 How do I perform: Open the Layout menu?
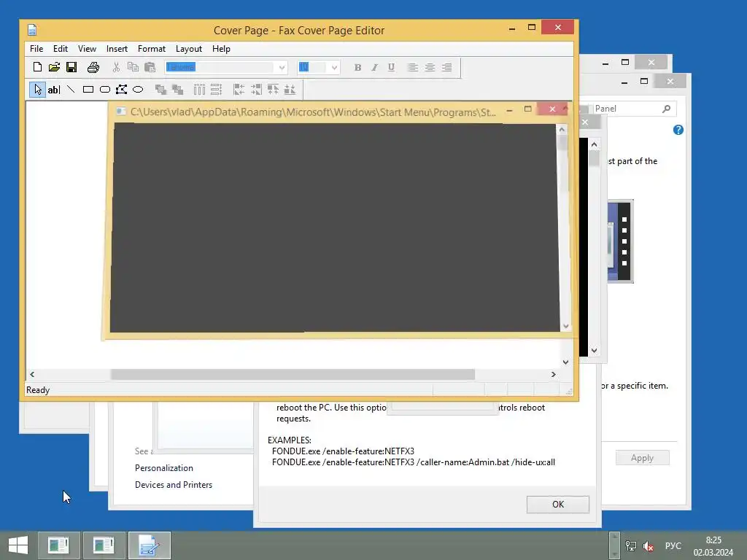pos(189,49)
